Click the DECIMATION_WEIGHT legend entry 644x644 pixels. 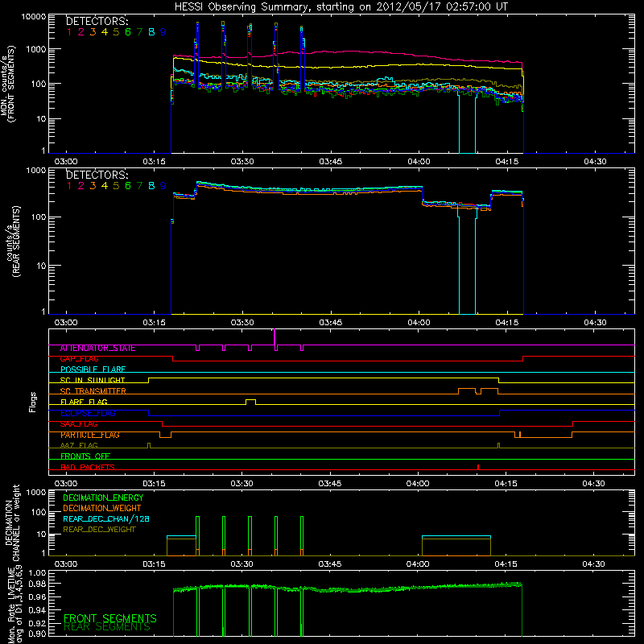pos(102,509)
